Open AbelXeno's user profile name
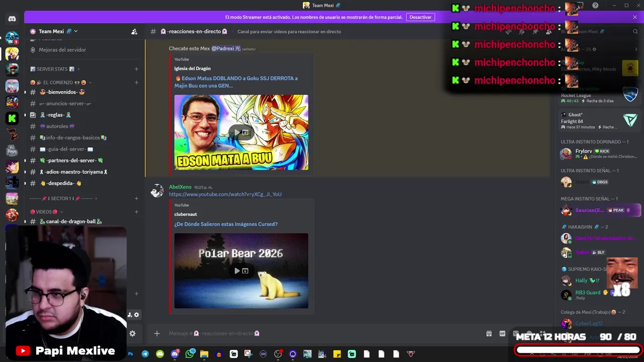644x362 pixels. click(180, 187)
